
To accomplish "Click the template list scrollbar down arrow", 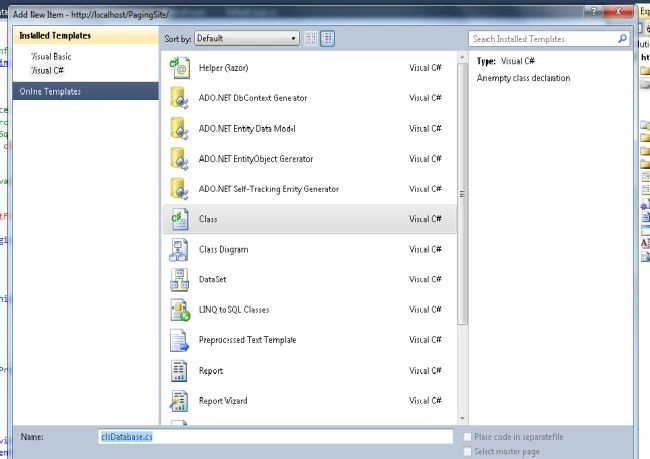I will (462, 418).
